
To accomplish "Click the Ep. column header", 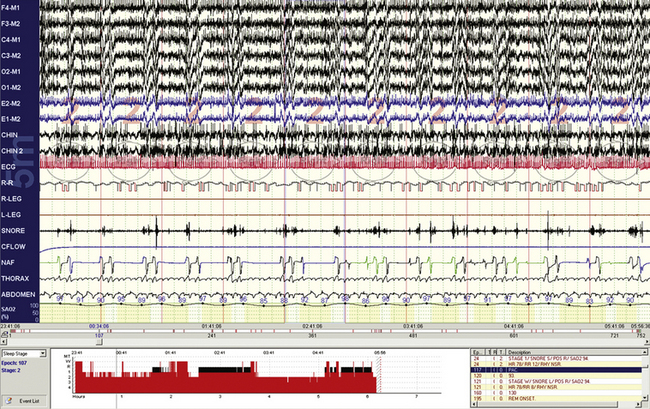I will click(475, 352).
